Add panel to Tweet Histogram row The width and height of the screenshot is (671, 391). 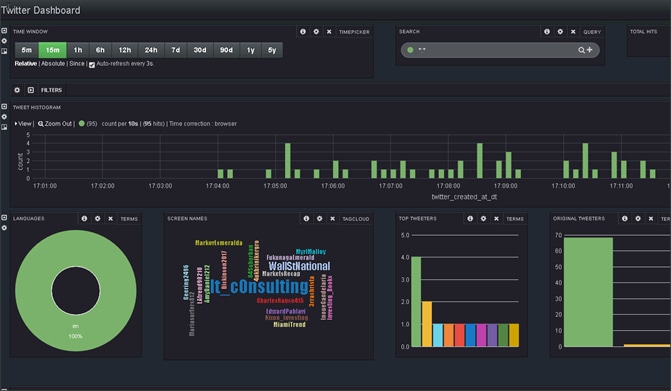[4, 127]
